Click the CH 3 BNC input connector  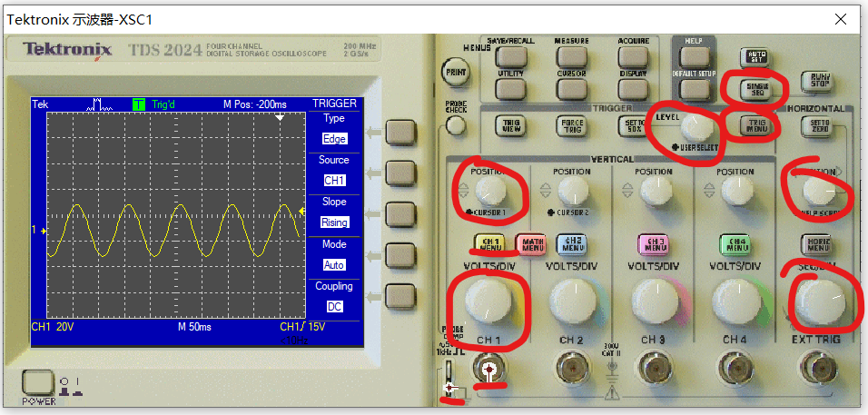pos(655,369)
